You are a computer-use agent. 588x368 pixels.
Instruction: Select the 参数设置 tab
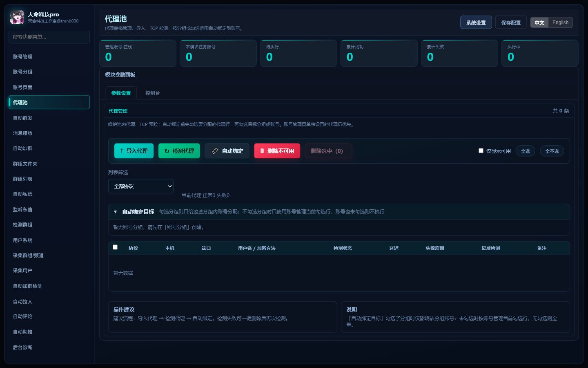pos(121,93)
